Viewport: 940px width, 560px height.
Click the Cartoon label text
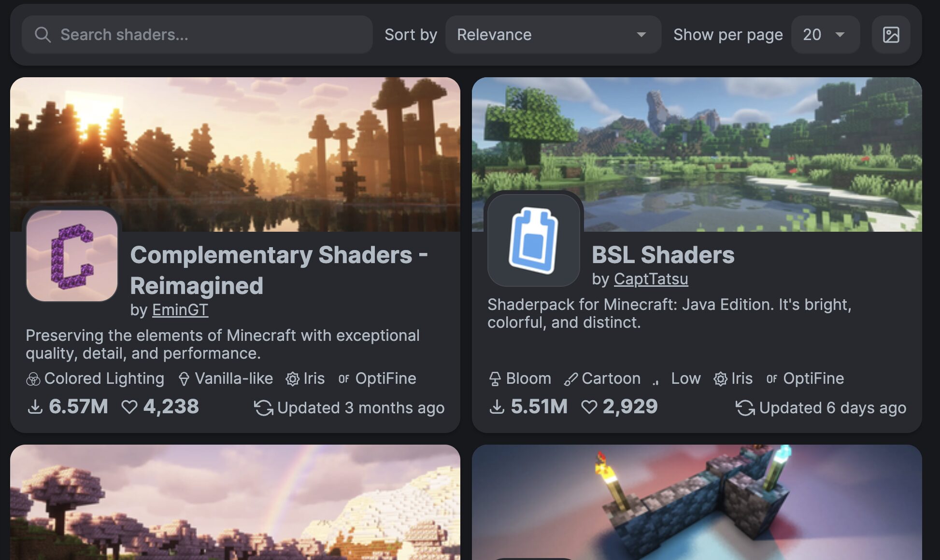click(x=611, y=379)
